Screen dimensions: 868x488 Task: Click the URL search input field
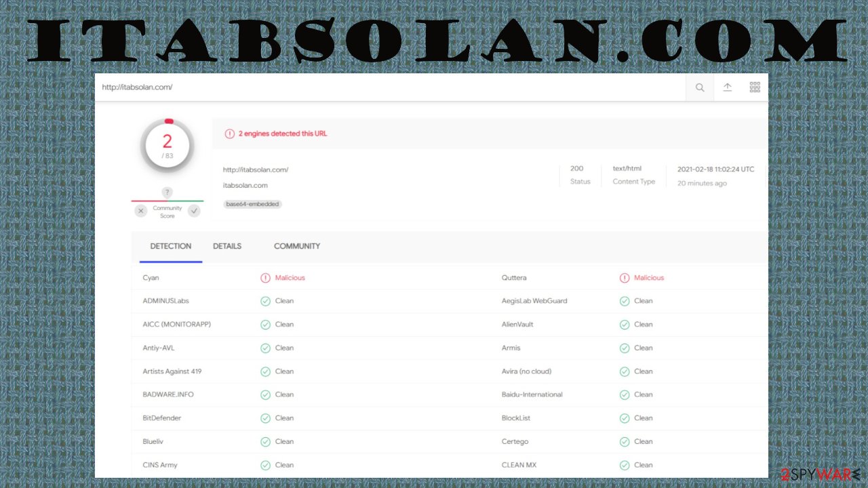click(391, 87)
